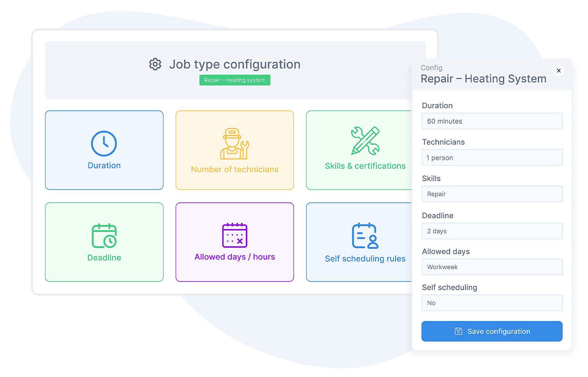Viewport: 588px width, 377px height.
Task: Close the Config panel with the X
Action: coord(559,70)
